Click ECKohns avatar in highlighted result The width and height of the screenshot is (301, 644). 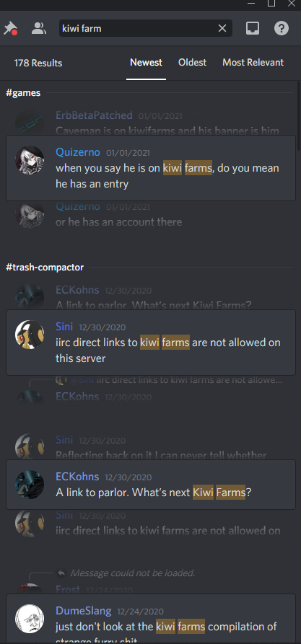pos(30,485)
